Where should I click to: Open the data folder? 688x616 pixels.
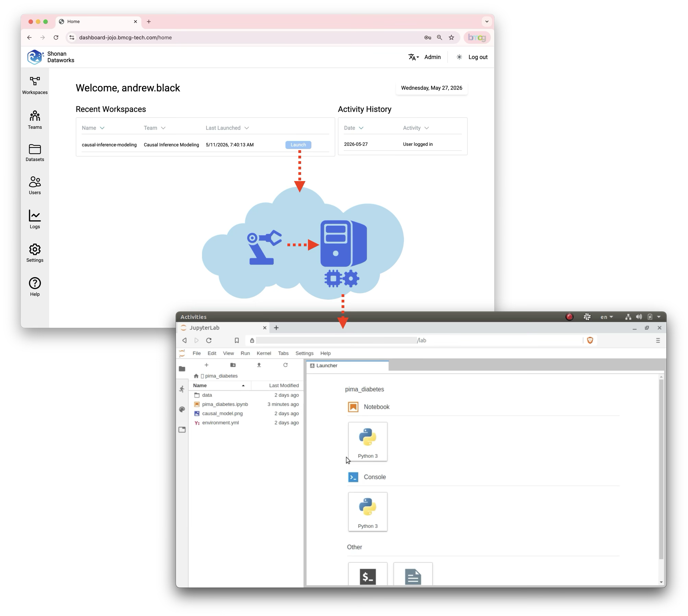tap(246, 395)
